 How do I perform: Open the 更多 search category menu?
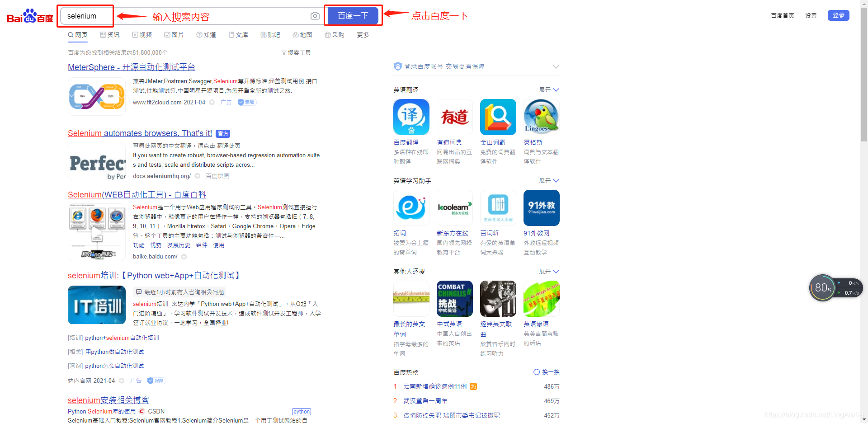[363, 35]
